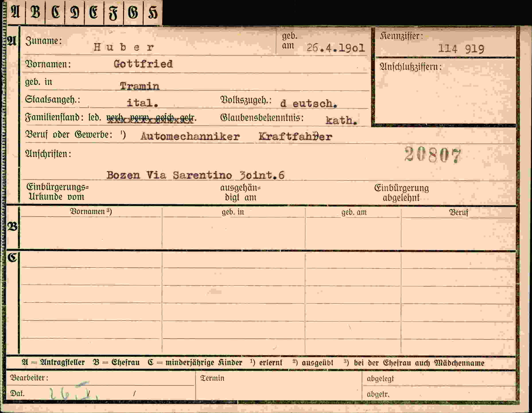
Task: Click footnote '¹) erlernt'
Action: click(x=266, y=363)
